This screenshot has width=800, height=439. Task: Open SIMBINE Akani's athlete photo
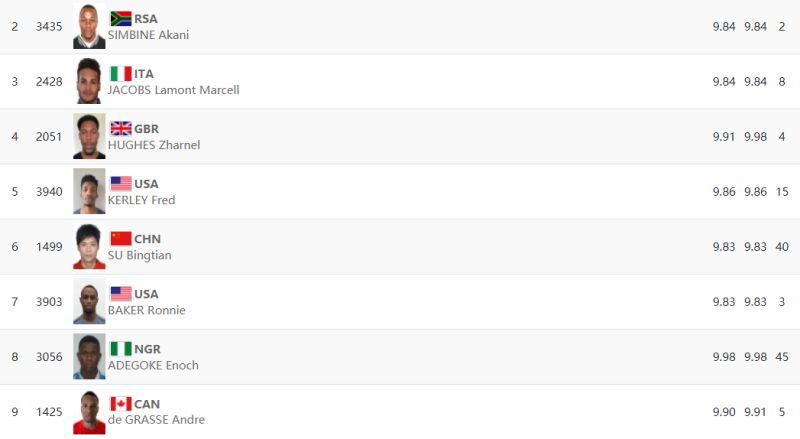pyautogui.click(x=89, y=27)
